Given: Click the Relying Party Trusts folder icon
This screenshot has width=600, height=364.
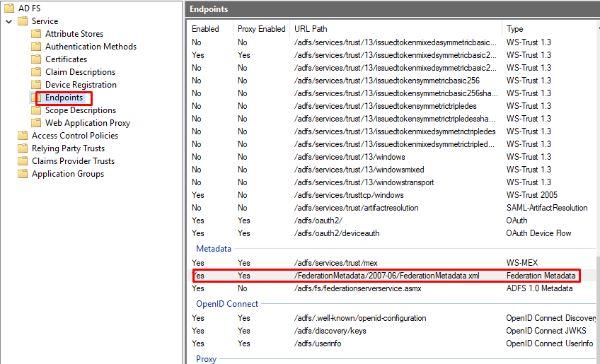Looking at the screenshot, I should pos(23,148).
